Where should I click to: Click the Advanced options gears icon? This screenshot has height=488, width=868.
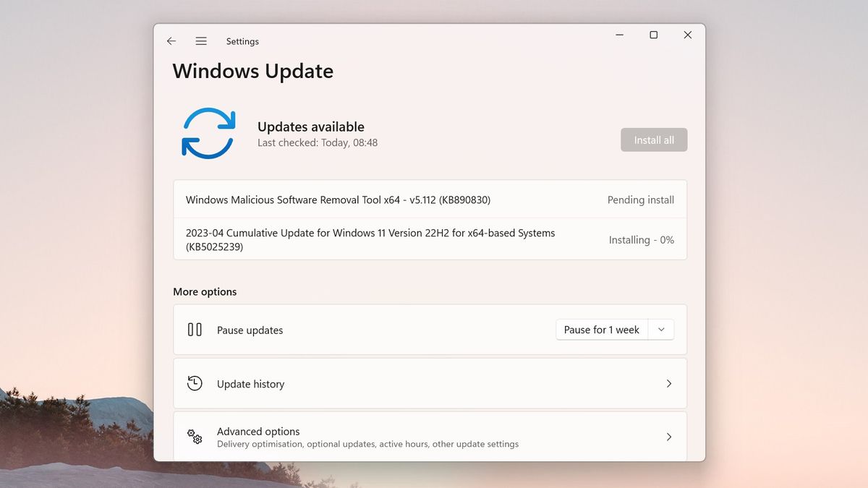(195, 437)
